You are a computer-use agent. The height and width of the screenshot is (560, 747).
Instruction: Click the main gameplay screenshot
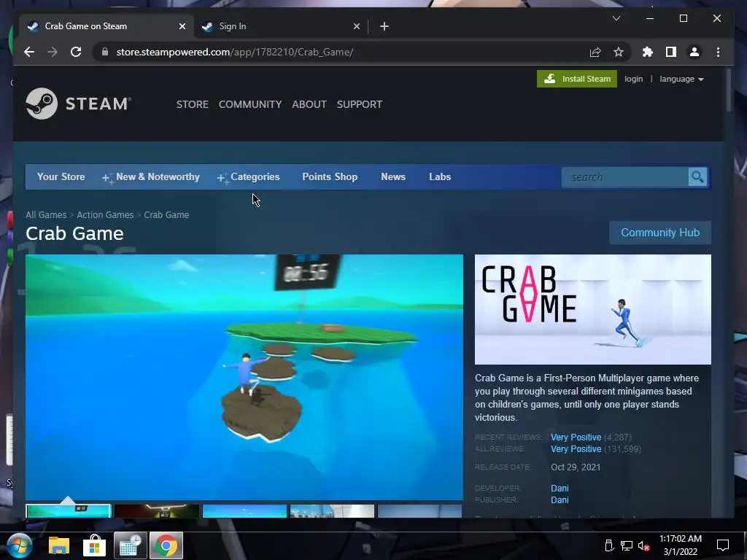[x=244, y=377]
